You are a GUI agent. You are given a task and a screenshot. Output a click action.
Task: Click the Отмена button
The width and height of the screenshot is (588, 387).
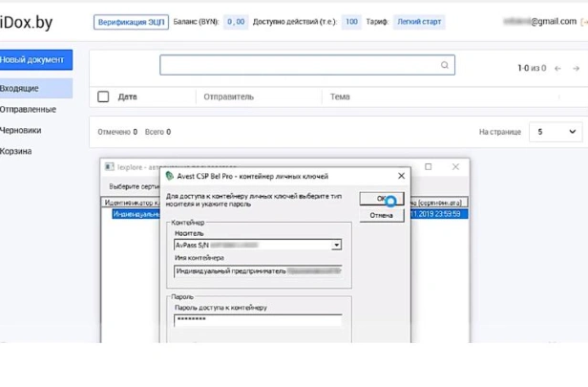point(382,215)
